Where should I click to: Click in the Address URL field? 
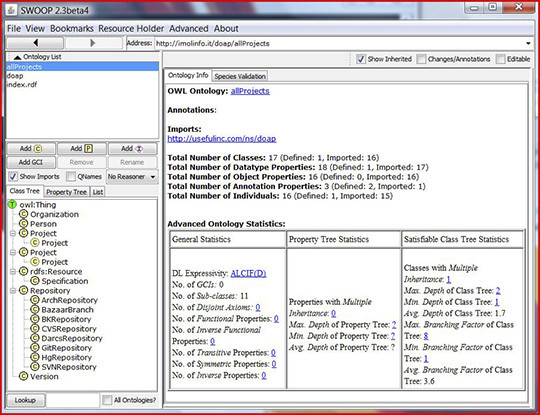338,43
